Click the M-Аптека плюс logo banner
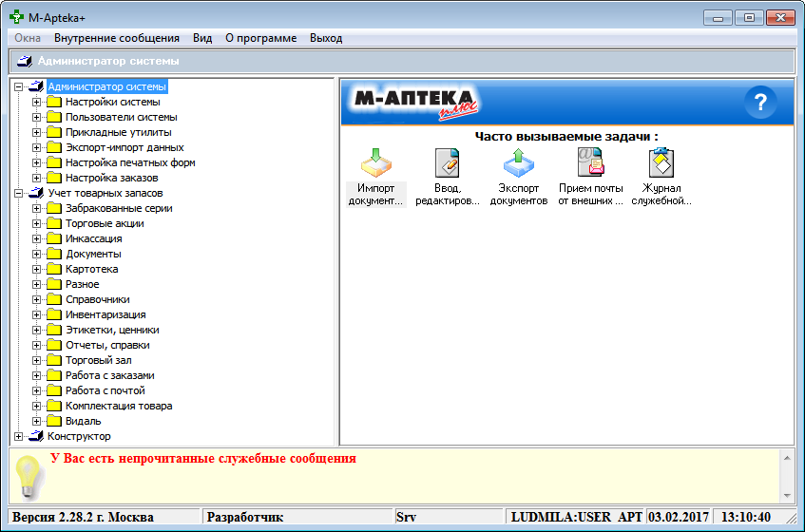 coord(414,101)
